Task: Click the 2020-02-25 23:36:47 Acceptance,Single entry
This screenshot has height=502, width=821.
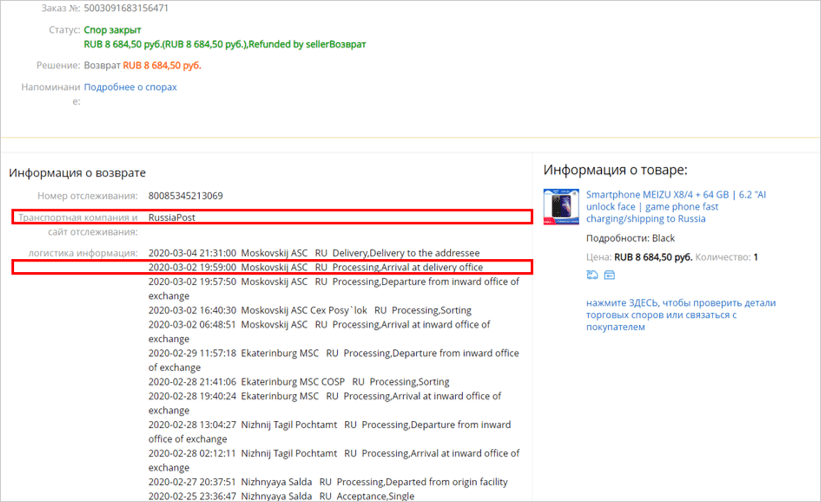Action: [281, 496]
